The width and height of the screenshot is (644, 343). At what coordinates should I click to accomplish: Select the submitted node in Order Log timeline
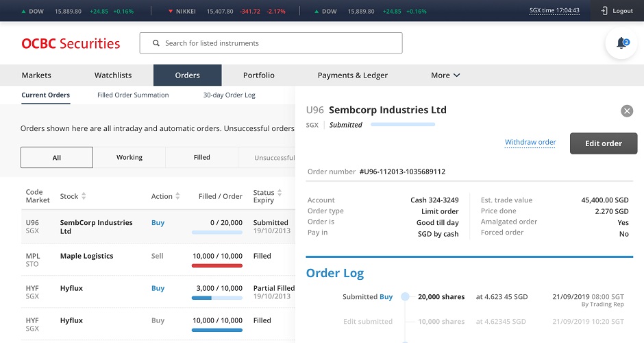tap(405, 296)
